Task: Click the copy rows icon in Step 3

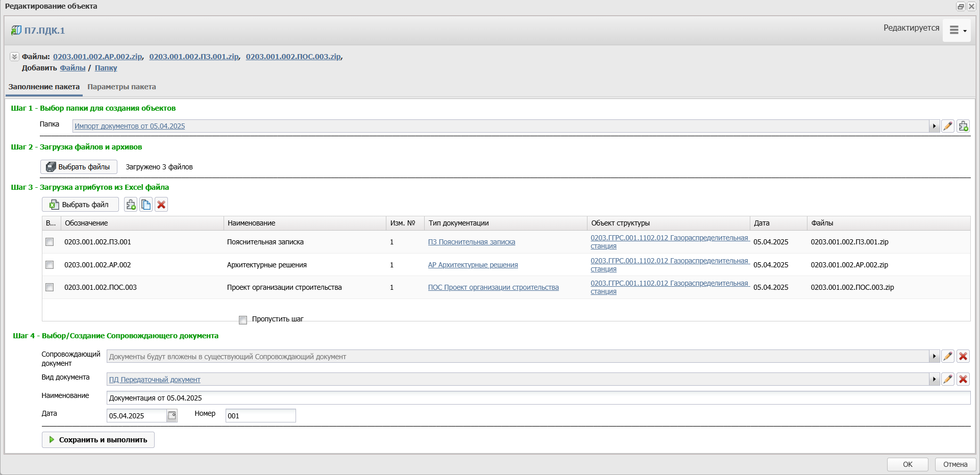Action: [146, 205]
